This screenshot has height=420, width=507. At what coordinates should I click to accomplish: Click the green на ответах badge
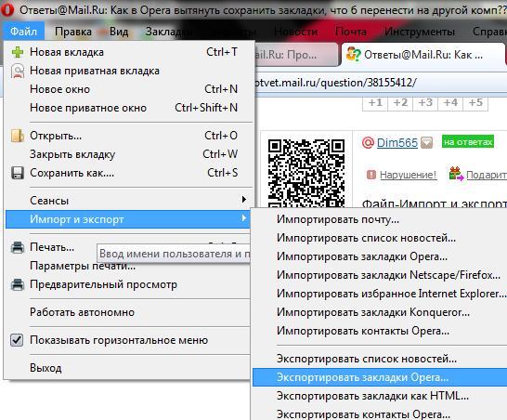coord(468,142)
